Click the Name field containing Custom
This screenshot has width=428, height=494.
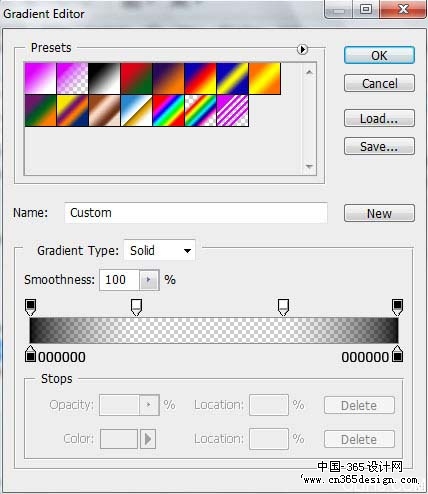tap(196, 213)
